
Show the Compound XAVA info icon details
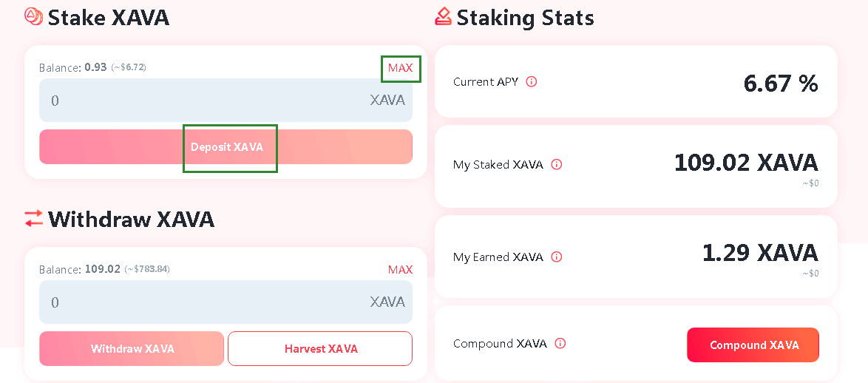560,344
